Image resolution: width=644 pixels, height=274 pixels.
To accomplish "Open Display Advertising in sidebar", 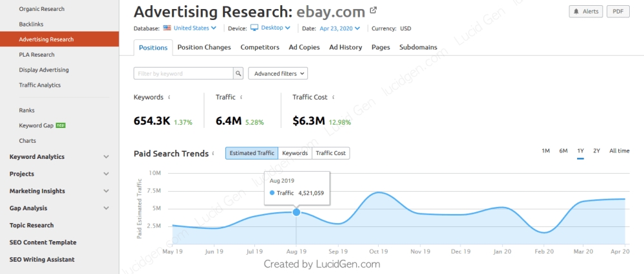I will point(44,69).
